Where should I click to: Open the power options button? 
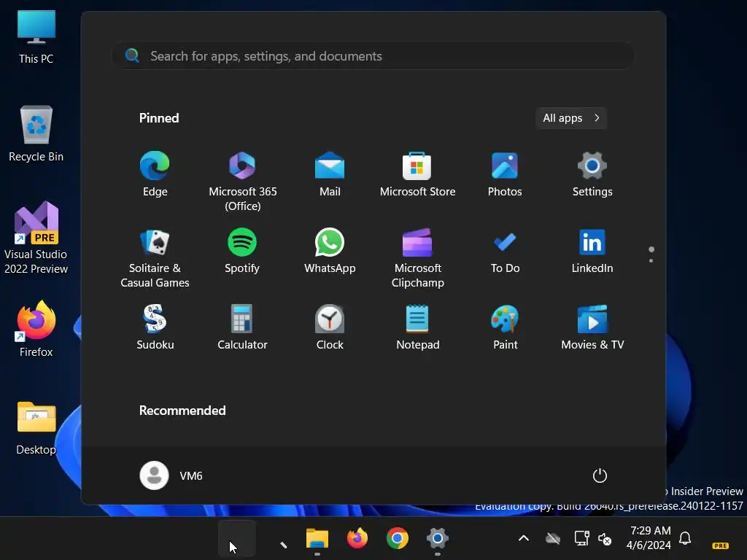[600, 475]
